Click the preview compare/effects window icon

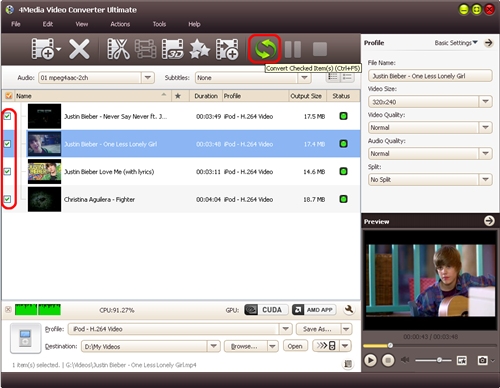click(x=462, y=360)
